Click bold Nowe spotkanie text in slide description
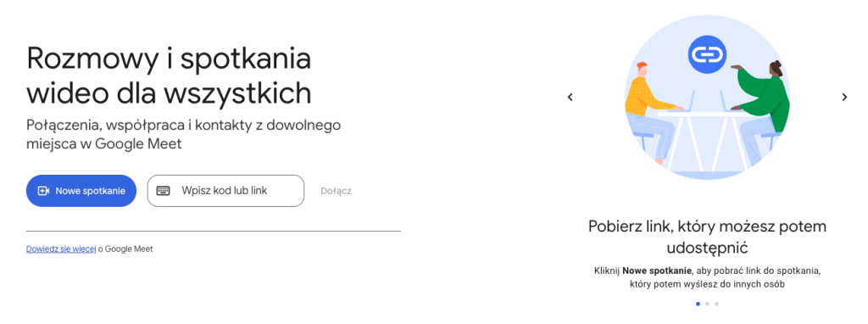This screenshot has width=868, height=324. (657, 271)
